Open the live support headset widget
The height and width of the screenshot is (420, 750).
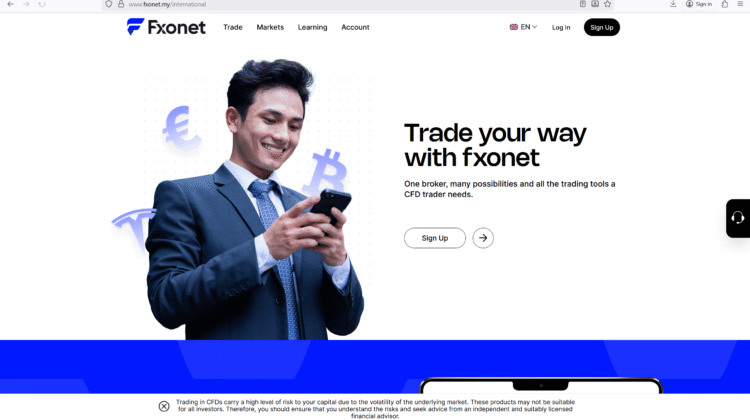tap(738, 219)
